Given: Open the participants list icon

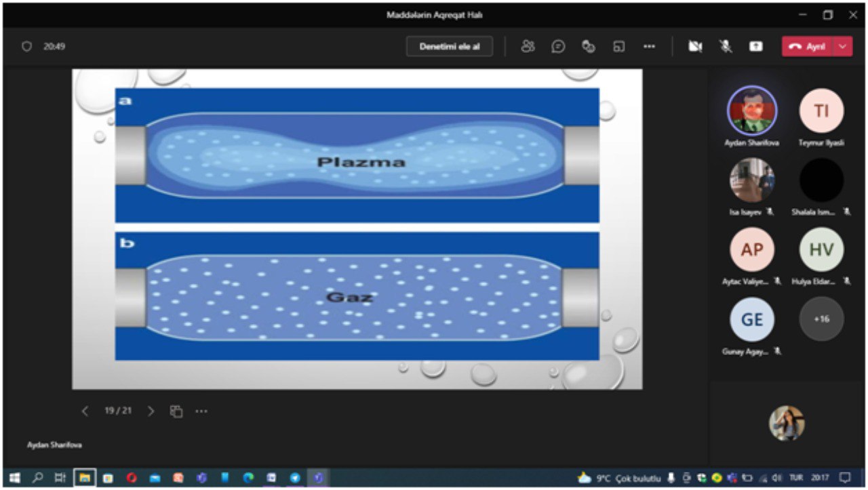Looking at the screenshot, I should [x=528, y=46].
